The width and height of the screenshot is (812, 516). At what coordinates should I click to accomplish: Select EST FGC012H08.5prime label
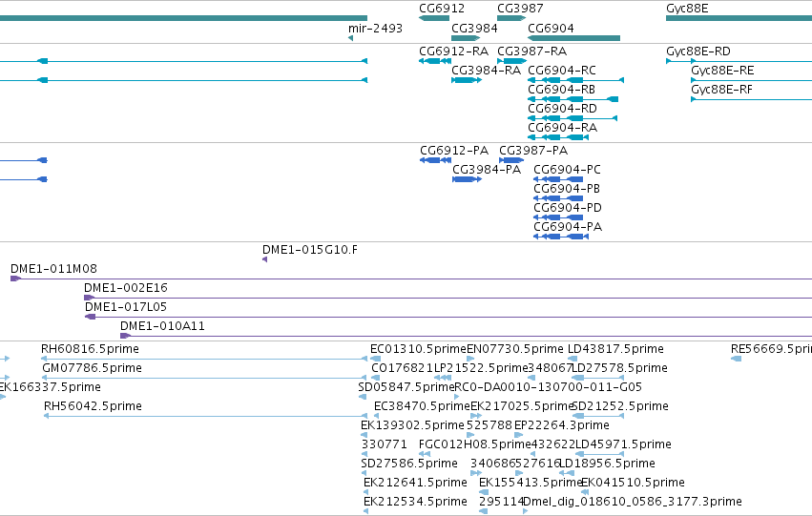pyautogui.click(x=475, y=445)
